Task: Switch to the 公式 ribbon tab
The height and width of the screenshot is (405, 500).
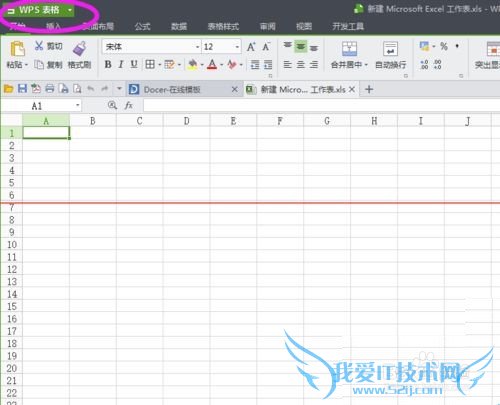Action: click(x=142, y=26)
